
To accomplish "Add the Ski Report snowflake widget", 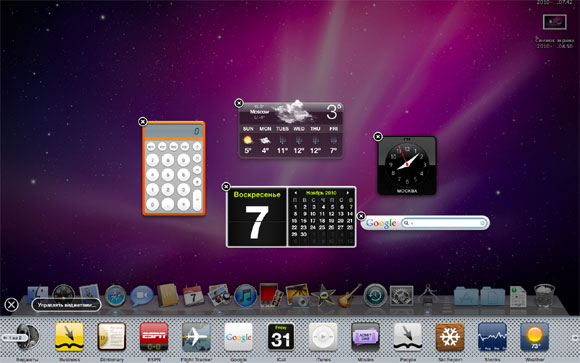I will 450,337.
